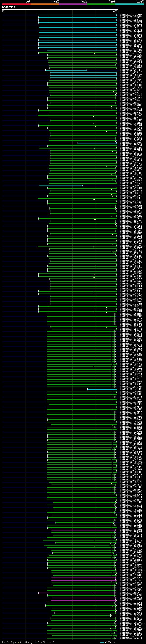The width and height of the screenshot is (146, 644).
Task: Click the red 20% legend segment
Action: pyautogui.click(x=16, y=4)
